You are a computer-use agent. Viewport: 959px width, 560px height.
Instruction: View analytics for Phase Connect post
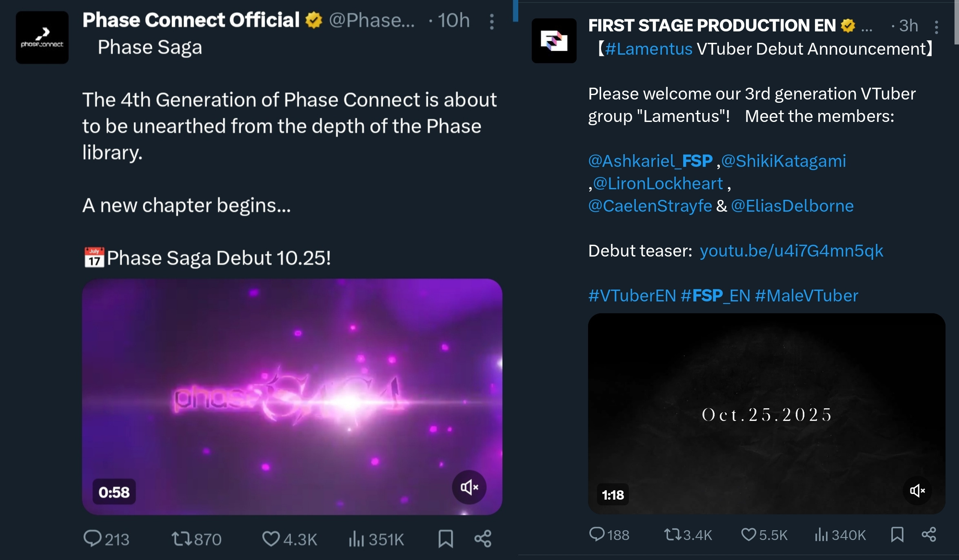click(356, 538)
